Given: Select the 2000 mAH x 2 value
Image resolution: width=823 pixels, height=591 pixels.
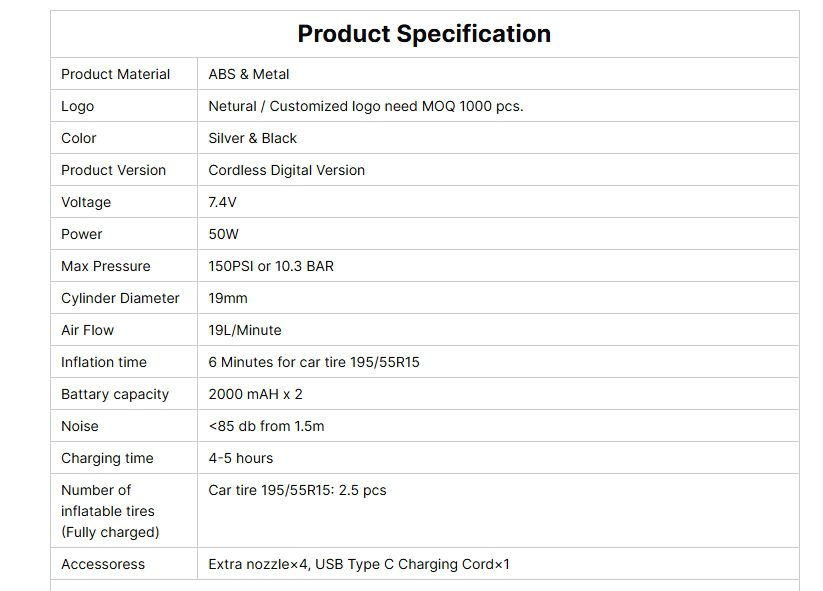Looking at the screenshot, I should (255, 394).
